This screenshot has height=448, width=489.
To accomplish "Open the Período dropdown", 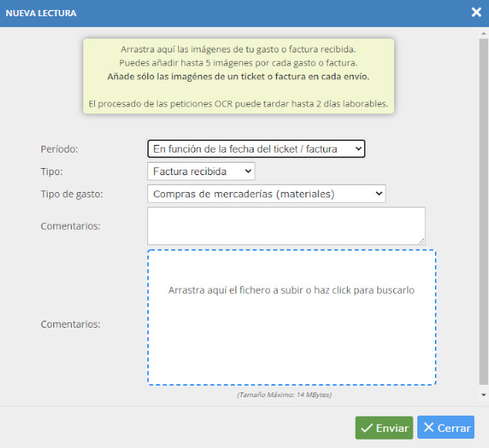I will pos(256,149).
